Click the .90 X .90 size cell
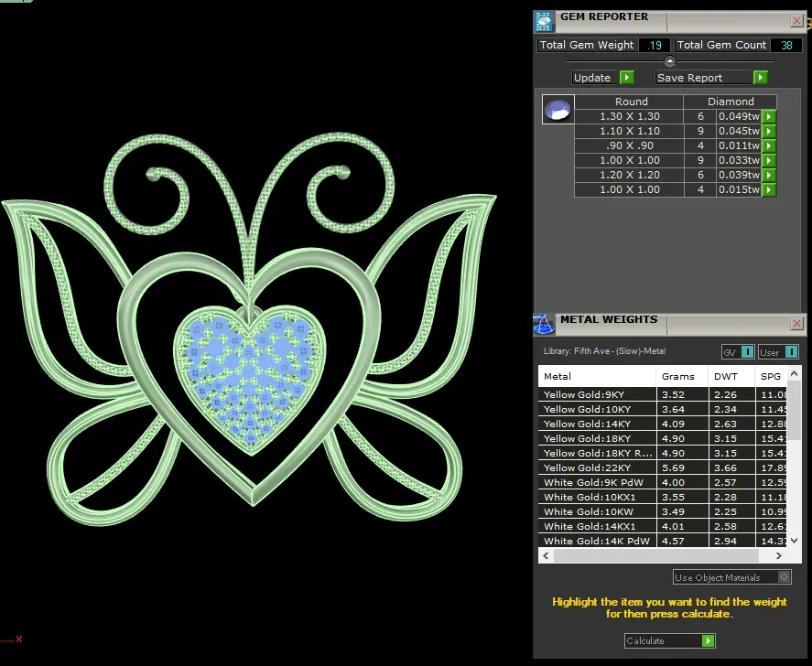 point(629,146)
